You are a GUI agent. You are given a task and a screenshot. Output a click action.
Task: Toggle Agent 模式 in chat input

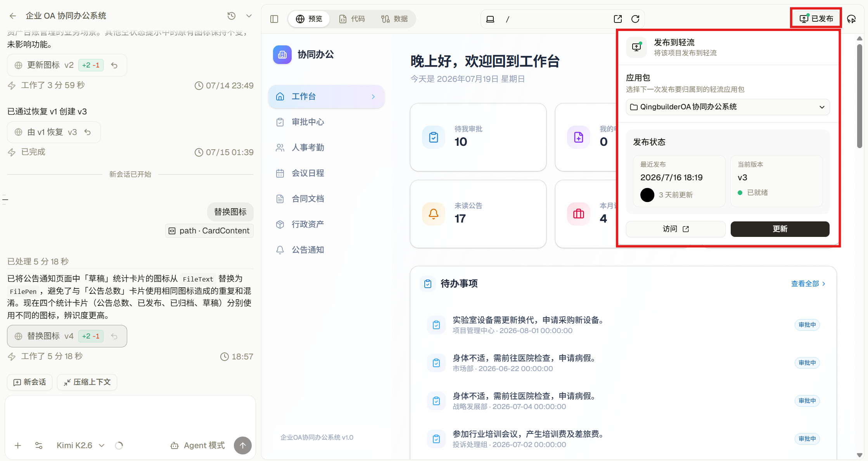point(198,445)
